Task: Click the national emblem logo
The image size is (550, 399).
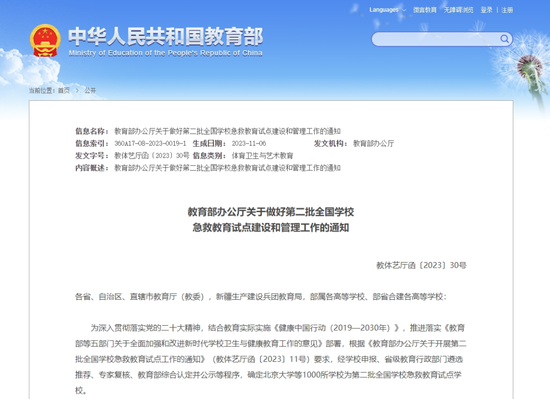Action: click(45, 40)
